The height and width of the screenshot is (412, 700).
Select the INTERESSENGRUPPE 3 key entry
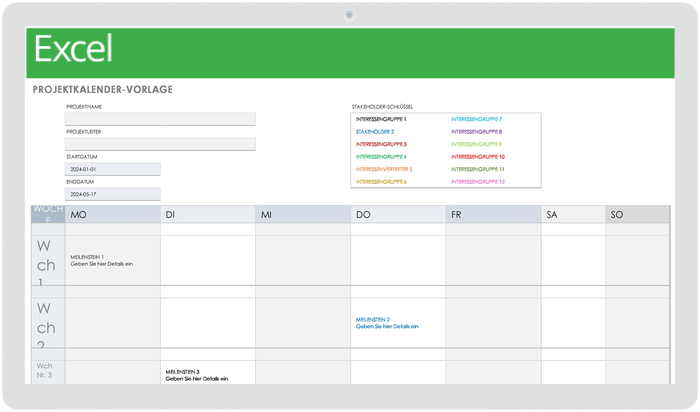click(x=381, y=144)
